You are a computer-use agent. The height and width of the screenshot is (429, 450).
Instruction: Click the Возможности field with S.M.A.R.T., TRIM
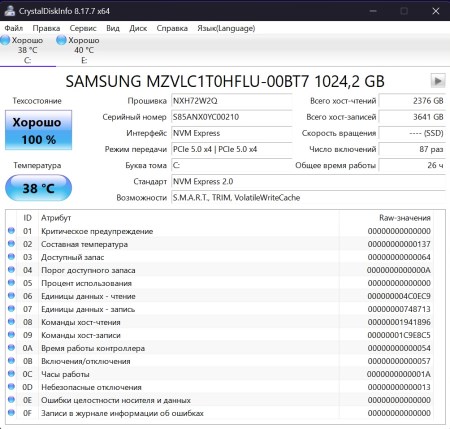(308, 198)
